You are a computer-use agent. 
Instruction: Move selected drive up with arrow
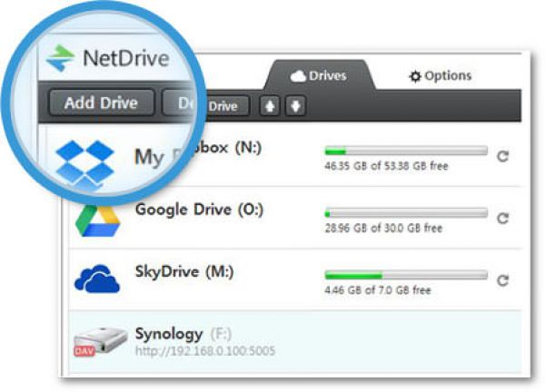coord(270,105)
